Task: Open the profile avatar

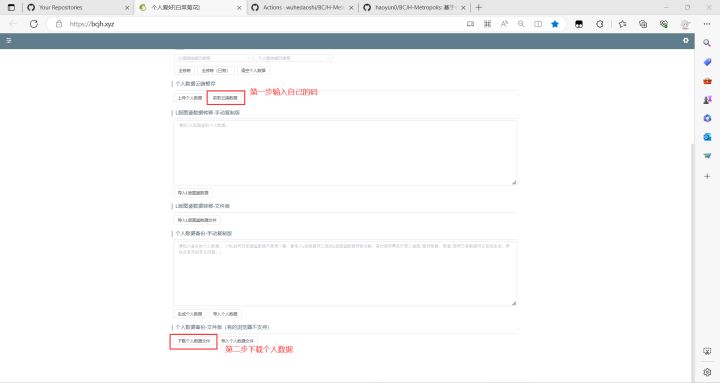Action: [x=685, y=24]
